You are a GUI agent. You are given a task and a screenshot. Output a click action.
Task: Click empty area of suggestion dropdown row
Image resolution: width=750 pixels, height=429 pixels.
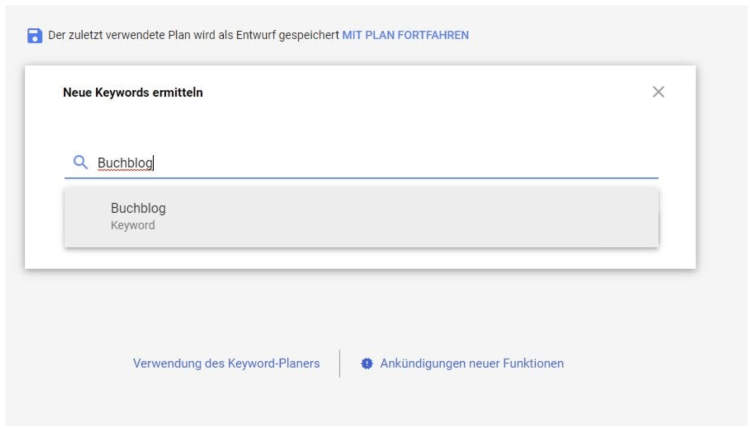[x=407, y=217]
